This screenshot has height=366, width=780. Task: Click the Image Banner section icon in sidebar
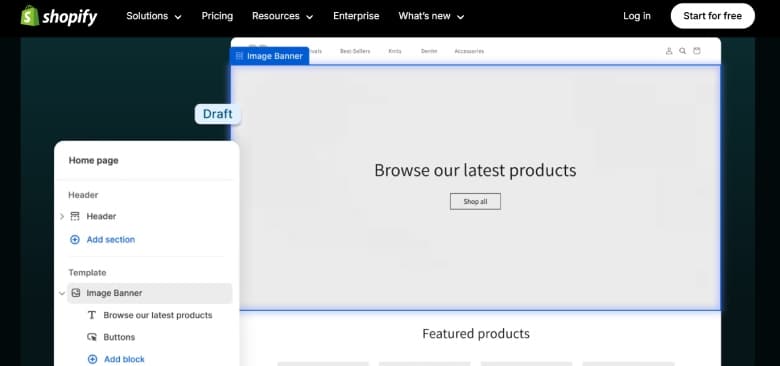click(x=76, y=293)
